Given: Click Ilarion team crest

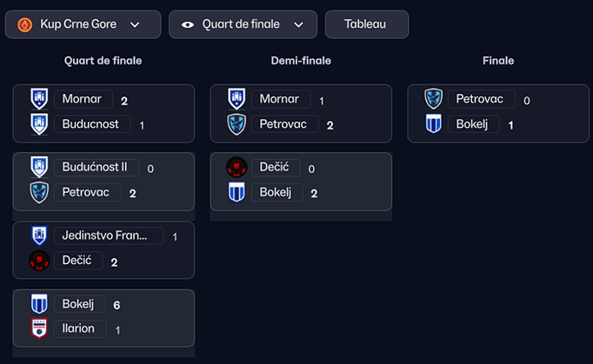Looking at the screenshot, I should click(x=39, y=328).
